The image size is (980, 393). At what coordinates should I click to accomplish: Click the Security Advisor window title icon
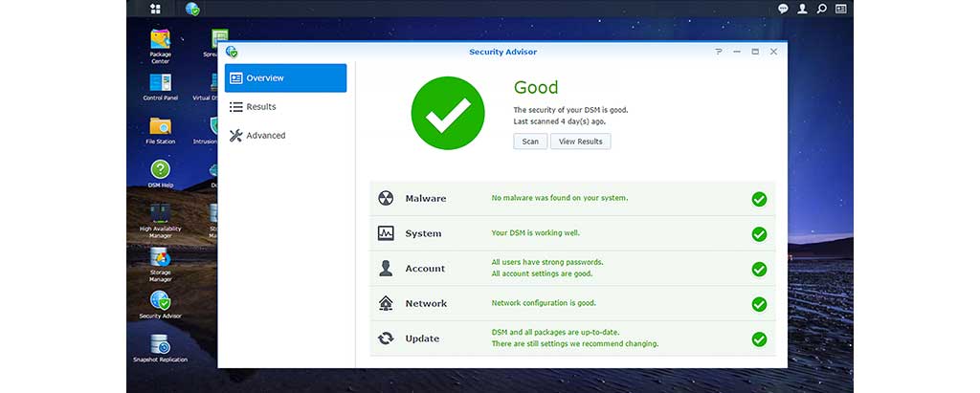pos(232,52)
